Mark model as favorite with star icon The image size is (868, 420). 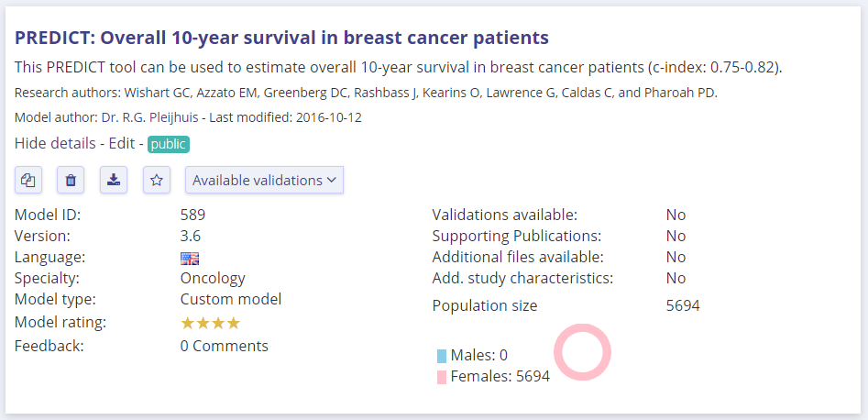coord(157,180)
